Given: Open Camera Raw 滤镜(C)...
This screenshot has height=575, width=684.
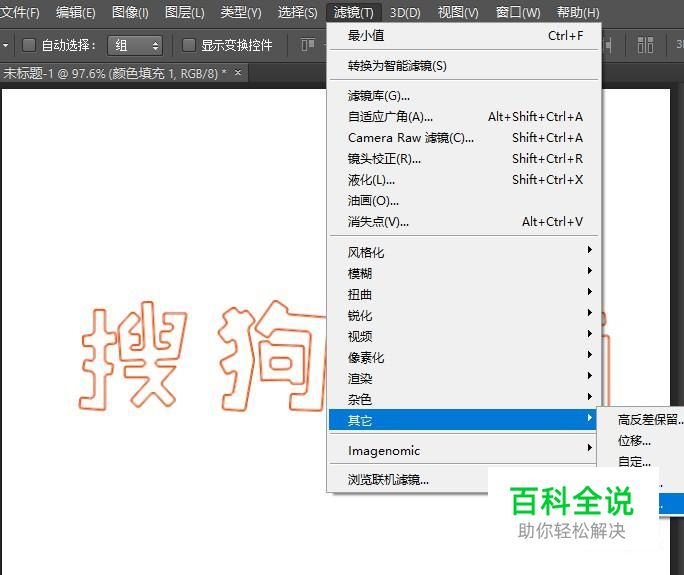Looking at the screenshot, I should coord(464,137).
